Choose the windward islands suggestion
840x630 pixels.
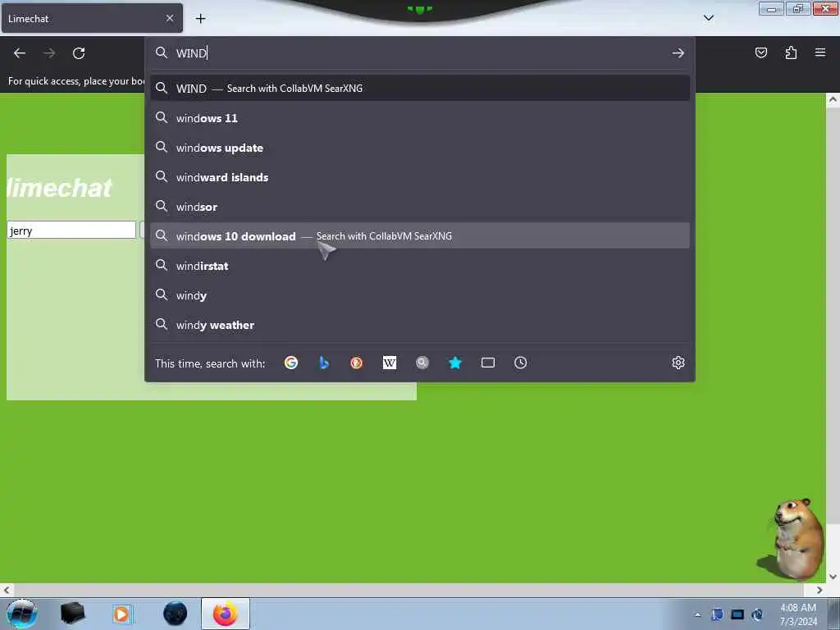pyautogui.click(x=419, y=177)
